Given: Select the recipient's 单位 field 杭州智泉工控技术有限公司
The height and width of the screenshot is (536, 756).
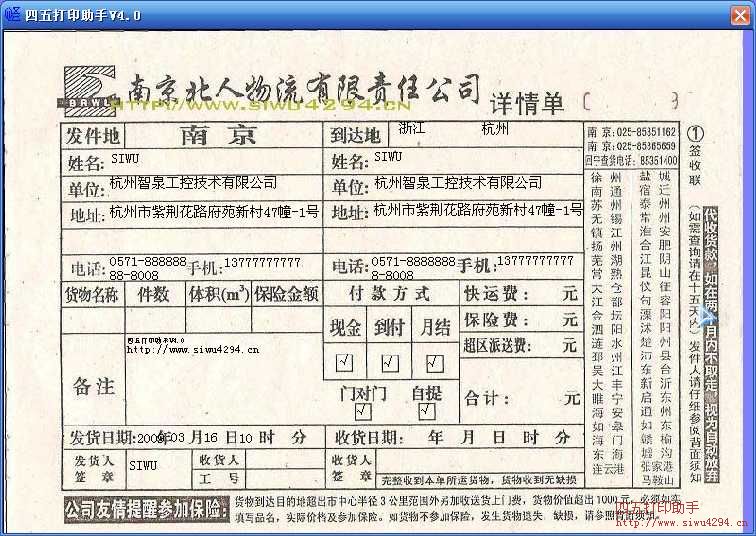Looking at the screenshot, I should (x=458, y=183).
